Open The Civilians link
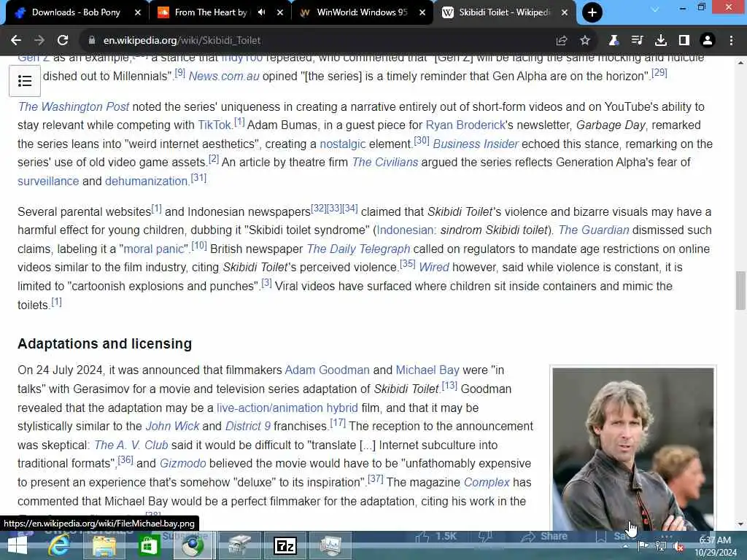The image size is (747, 560). coord(385,163)
